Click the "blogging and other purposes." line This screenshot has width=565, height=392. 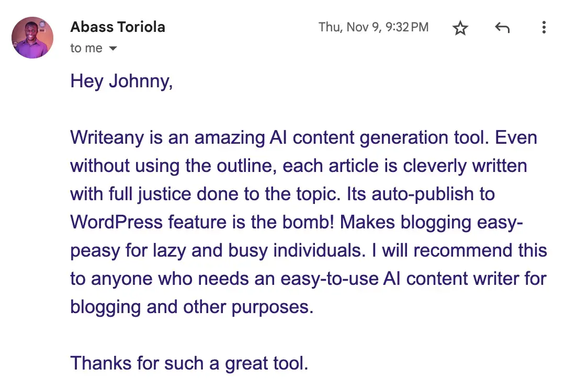click(191, 307)
